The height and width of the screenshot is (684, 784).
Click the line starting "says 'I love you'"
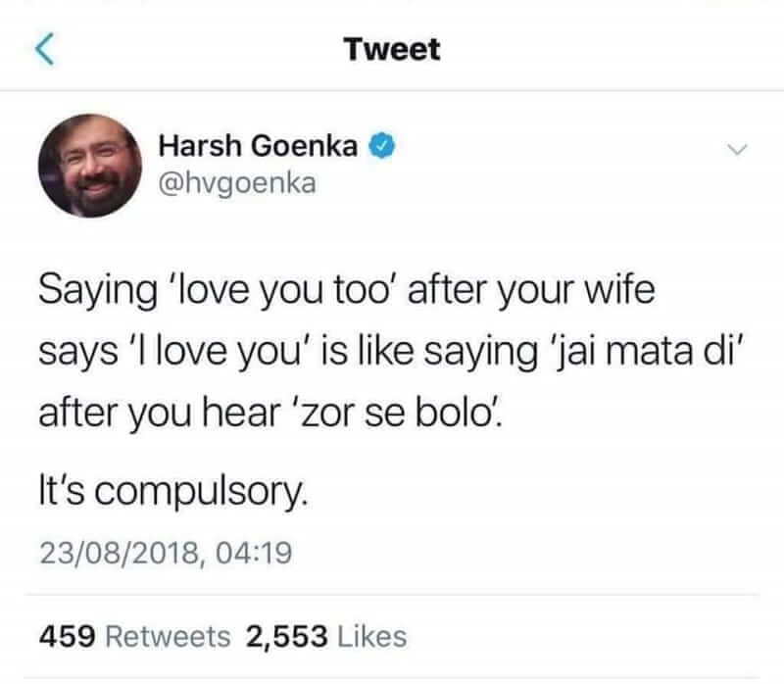392,353
